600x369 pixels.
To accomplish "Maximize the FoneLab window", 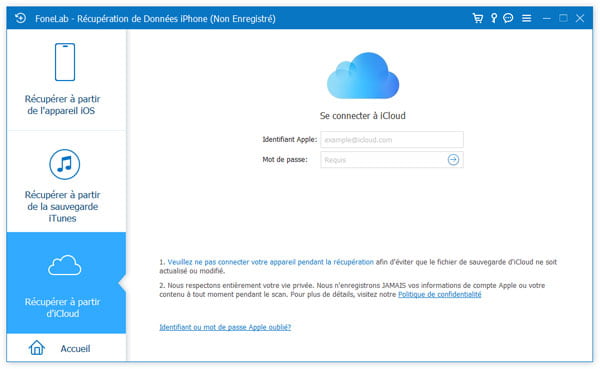I will pyautogui.click(x=563, y=18).
